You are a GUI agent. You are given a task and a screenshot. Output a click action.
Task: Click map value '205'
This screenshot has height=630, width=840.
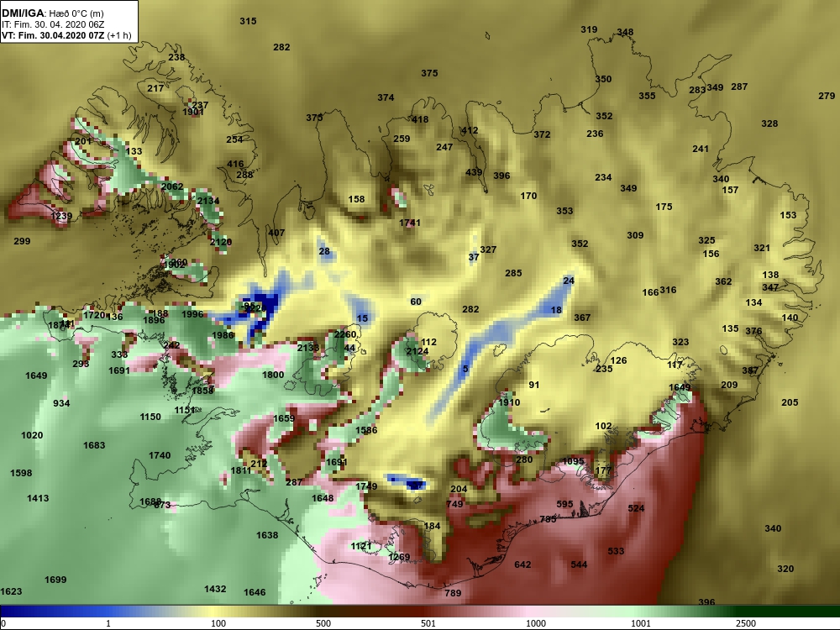[x=790, y=402]
